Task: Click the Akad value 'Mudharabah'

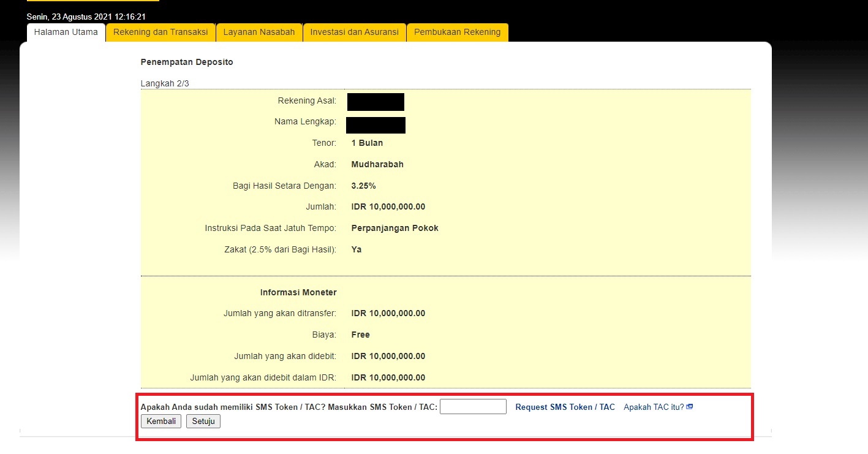Action: tap(377, 165)
